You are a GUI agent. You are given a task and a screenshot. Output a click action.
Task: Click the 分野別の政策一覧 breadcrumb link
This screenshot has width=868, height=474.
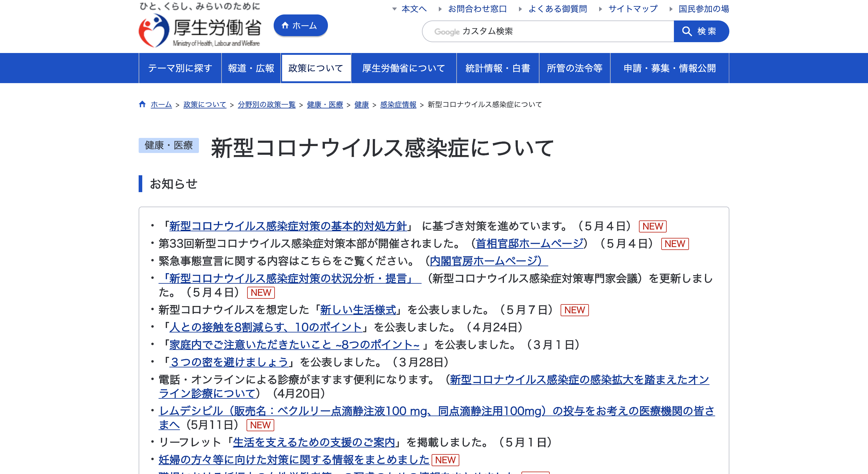click(266, 105)
